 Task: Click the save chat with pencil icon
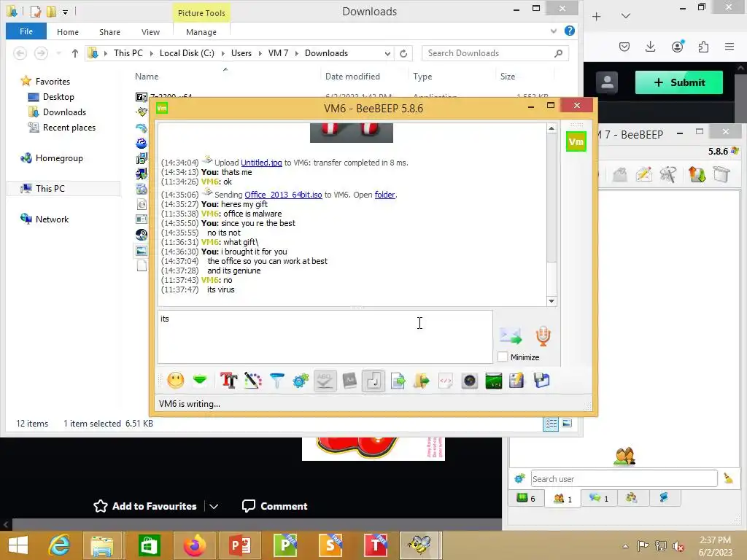(516, 380)
